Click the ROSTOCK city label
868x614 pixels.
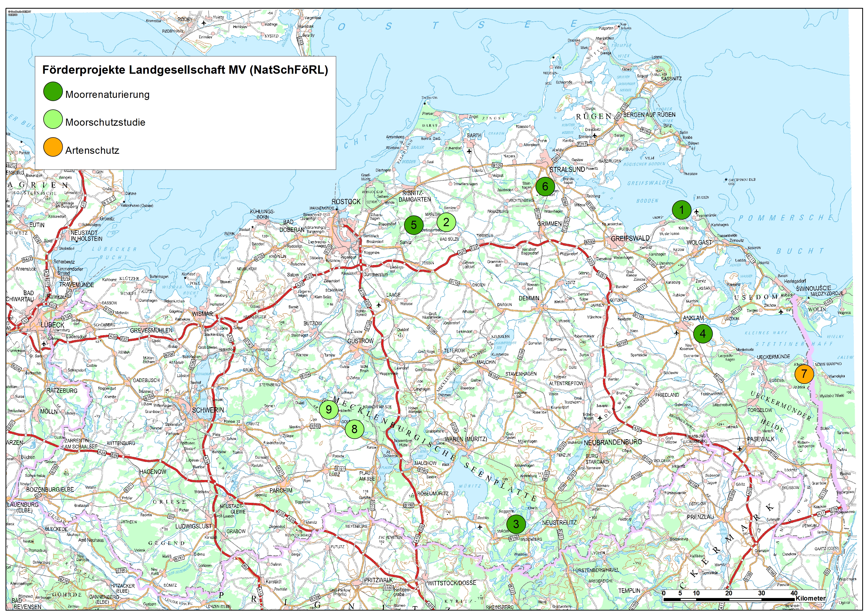[x=346, y=202]
